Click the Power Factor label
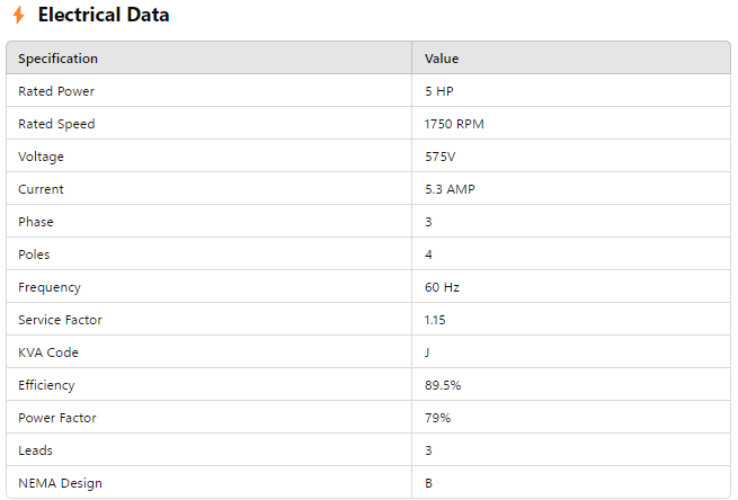738x500 pixels. [x=57, y=418]
